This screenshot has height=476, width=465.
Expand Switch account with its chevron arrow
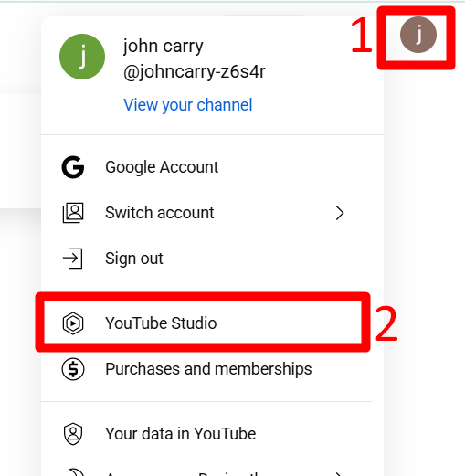(340, 213)
